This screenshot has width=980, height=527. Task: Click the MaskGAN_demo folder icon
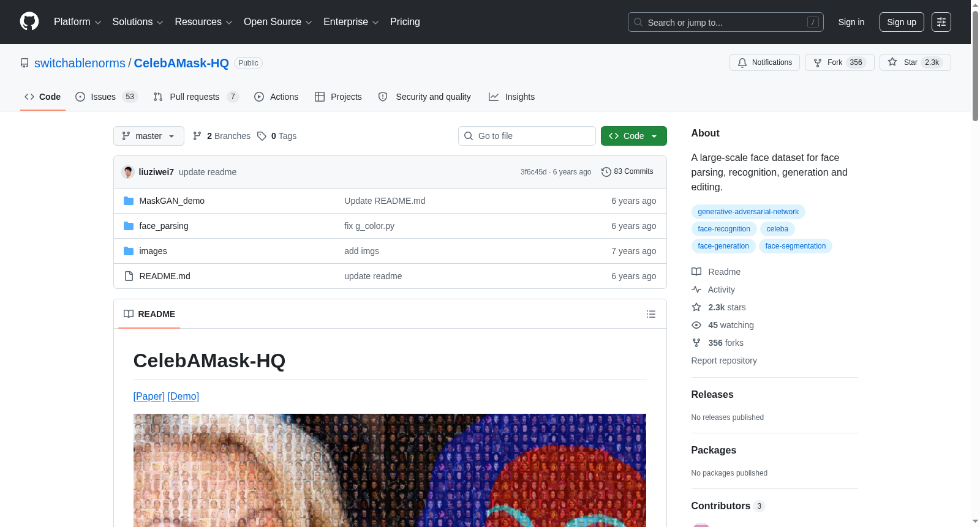(x=129, y=201)
